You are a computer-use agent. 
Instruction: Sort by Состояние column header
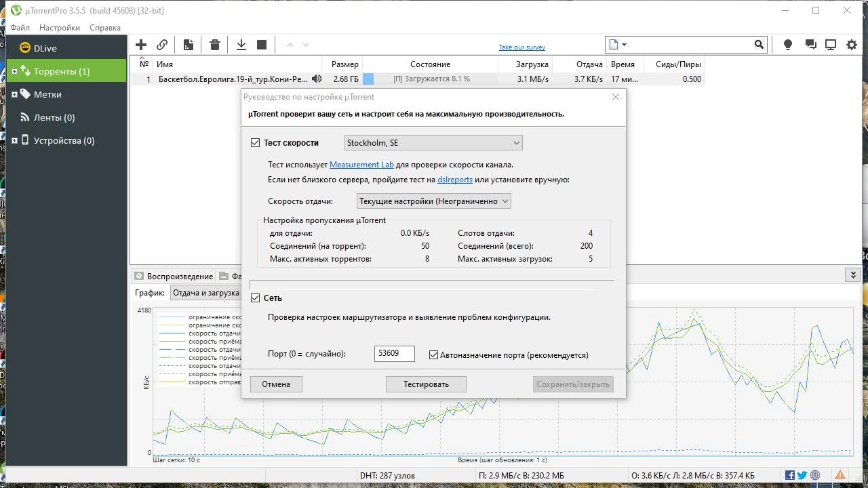tap(430, 64)
